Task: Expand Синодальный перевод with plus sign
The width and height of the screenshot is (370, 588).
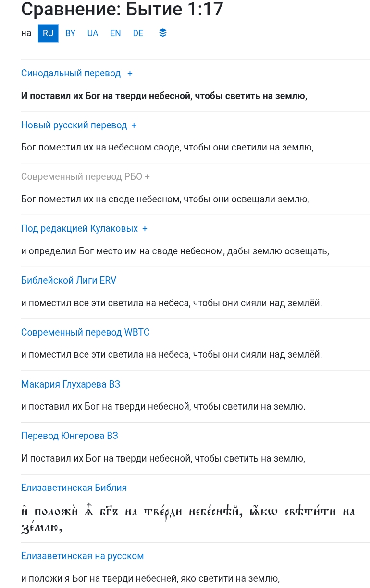Action: click(130, 74)
